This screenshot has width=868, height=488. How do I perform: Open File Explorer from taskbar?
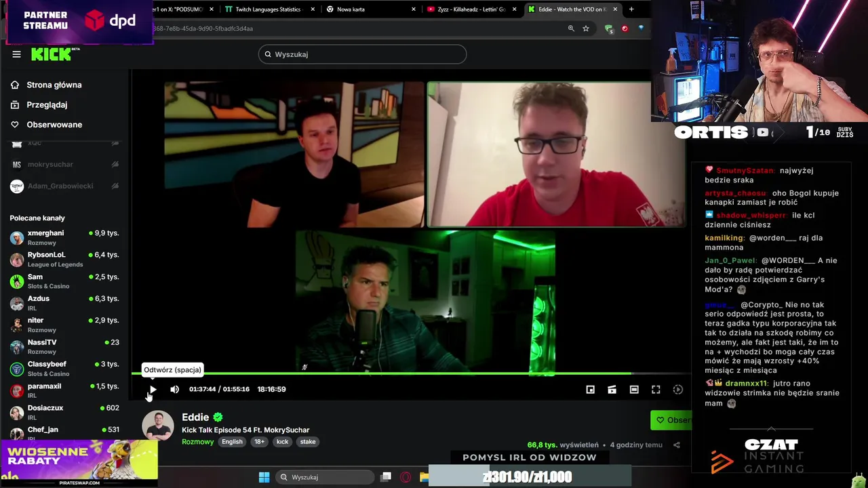424,477
